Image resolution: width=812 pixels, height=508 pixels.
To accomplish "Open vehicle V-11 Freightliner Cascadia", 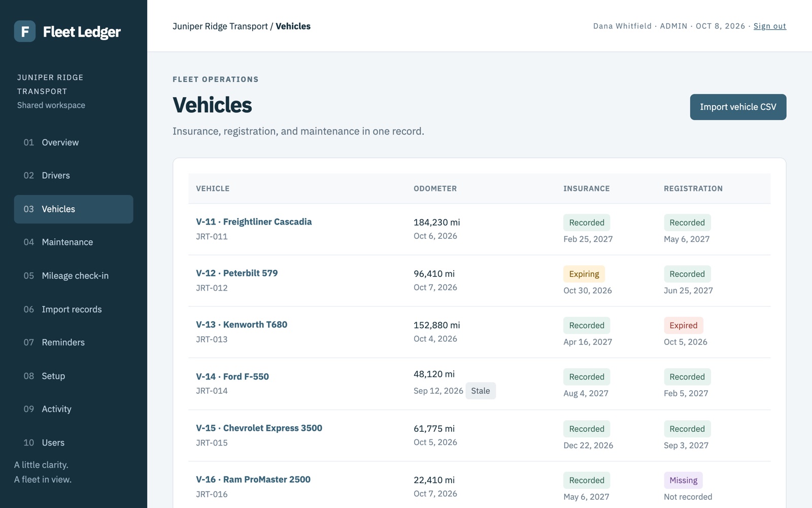I will (254, 221).
